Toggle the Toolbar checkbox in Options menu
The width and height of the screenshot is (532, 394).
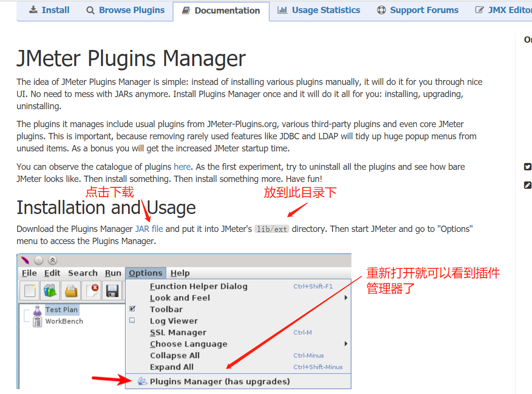click(132, 309)
